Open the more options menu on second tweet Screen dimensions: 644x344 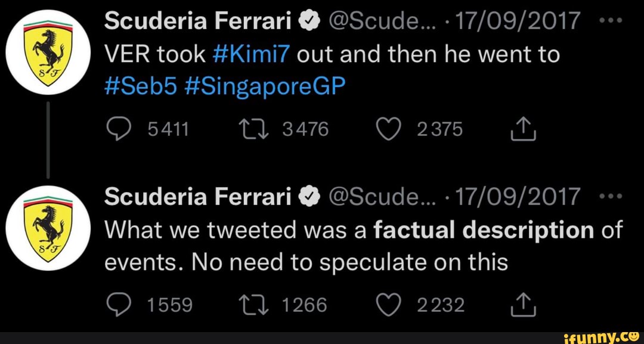click(611, 196)
